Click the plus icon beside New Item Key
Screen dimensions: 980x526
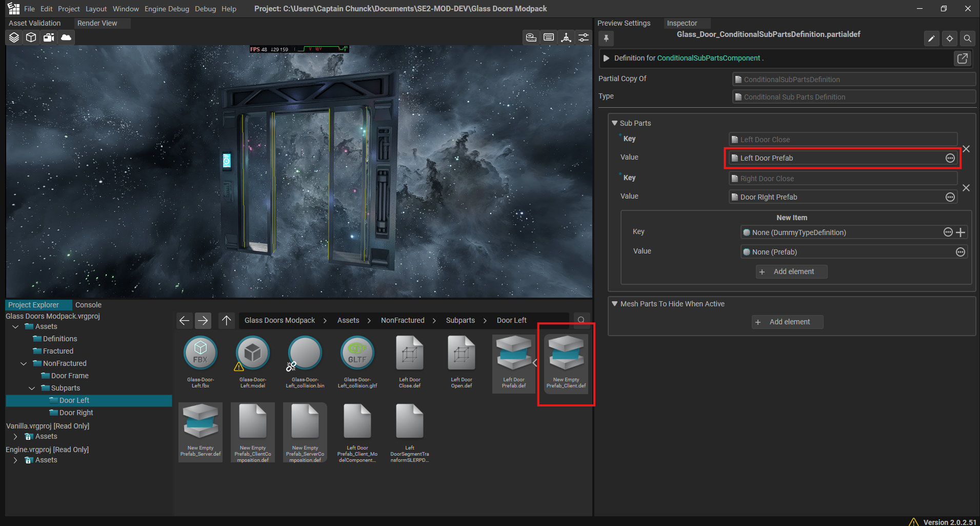[961, 232]
